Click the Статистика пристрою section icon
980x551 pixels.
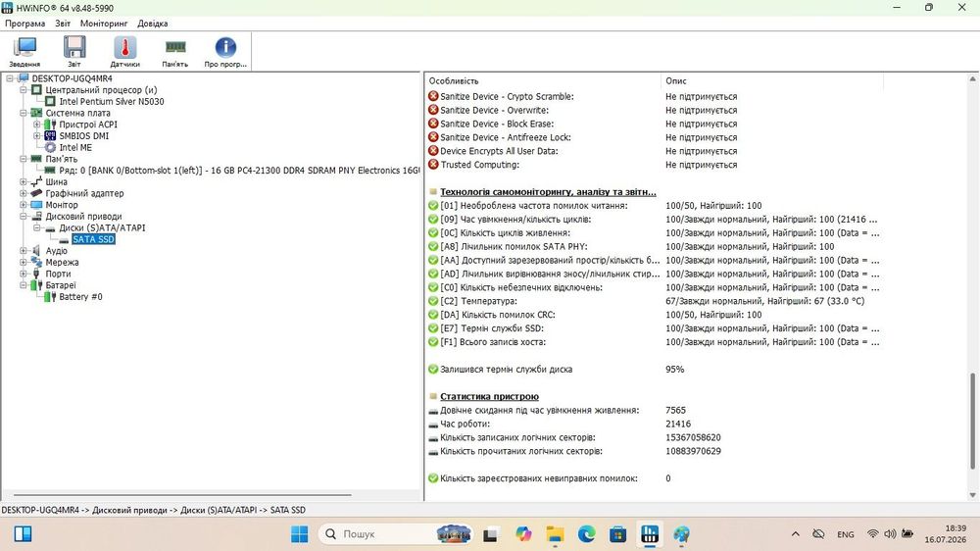point(433,396)
